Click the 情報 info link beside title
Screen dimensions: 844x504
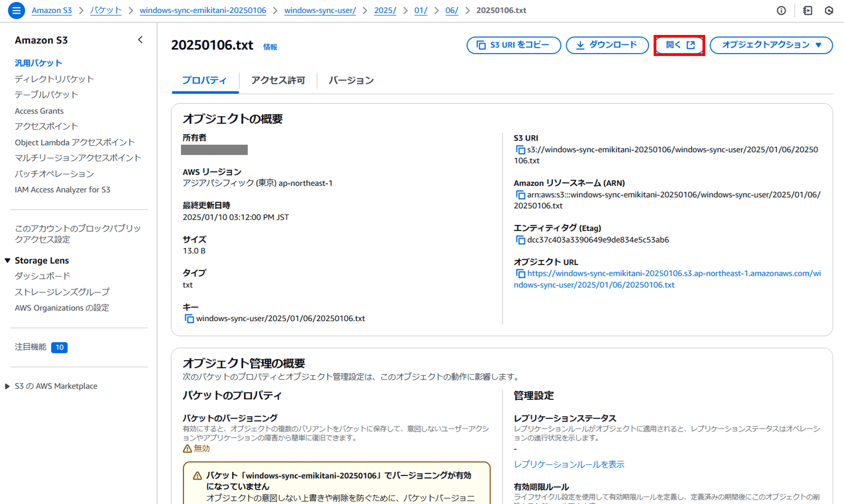[270, 47]
